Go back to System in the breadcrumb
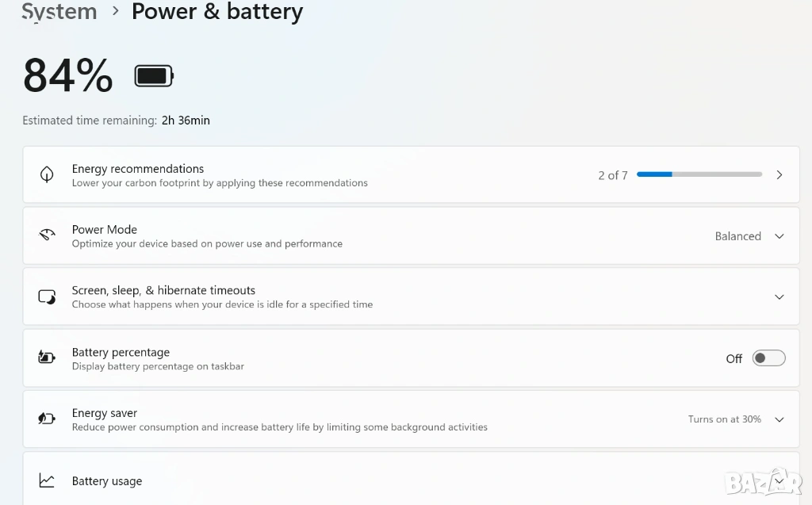This screenshot has height=505, width=812. point(59,12)
